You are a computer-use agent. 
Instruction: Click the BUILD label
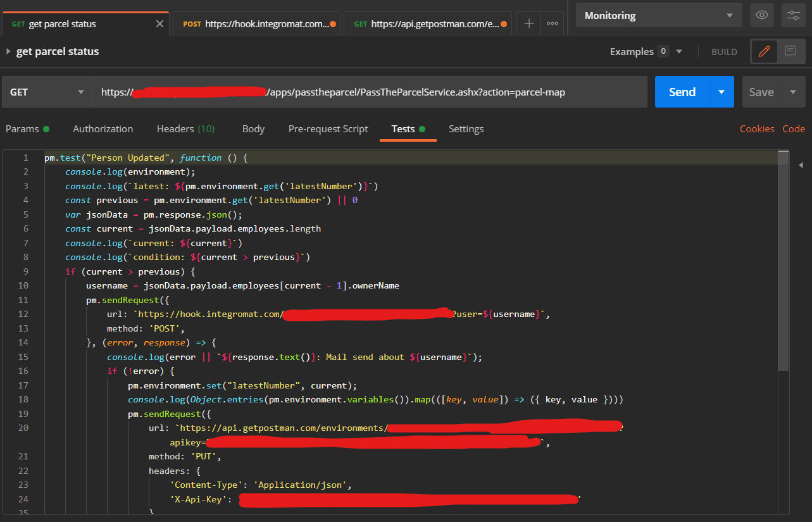click(x=724, y=52)
